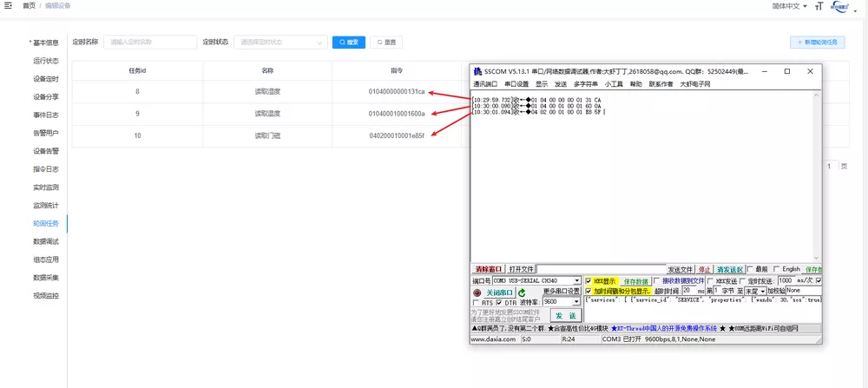Click the red record indicator icon
Viewport: 868px width, 388px height.
pyautogui.click(x=477, y=293)
